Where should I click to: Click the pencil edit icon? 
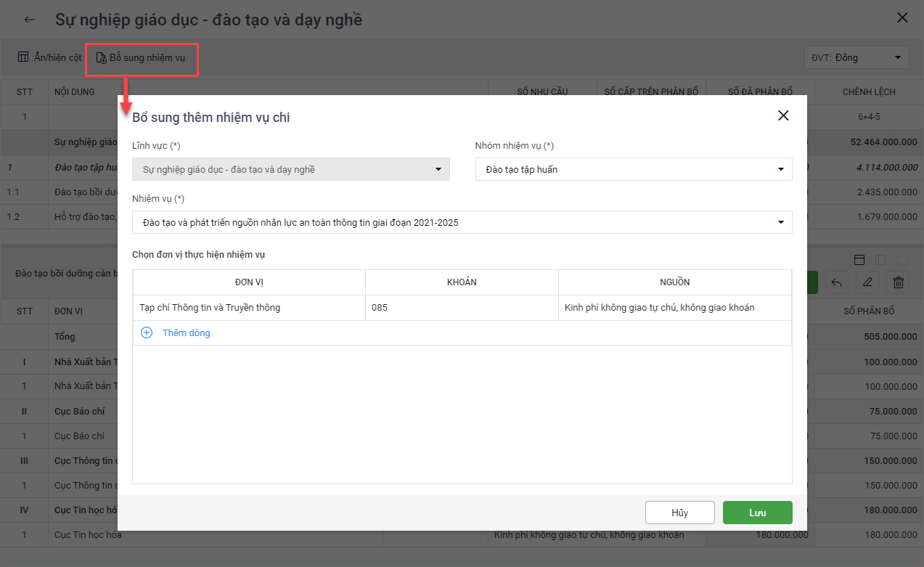tap(867, 282)
